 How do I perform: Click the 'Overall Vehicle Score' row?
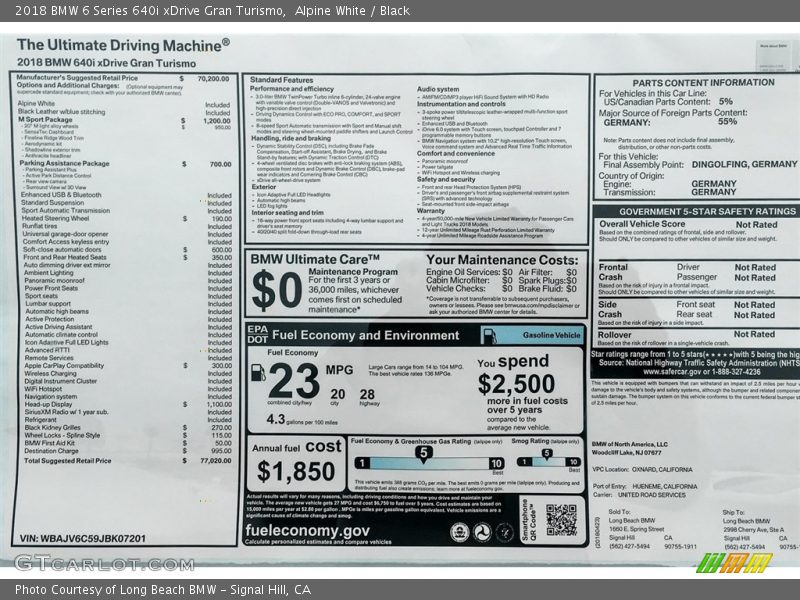[x=688, y=224]
